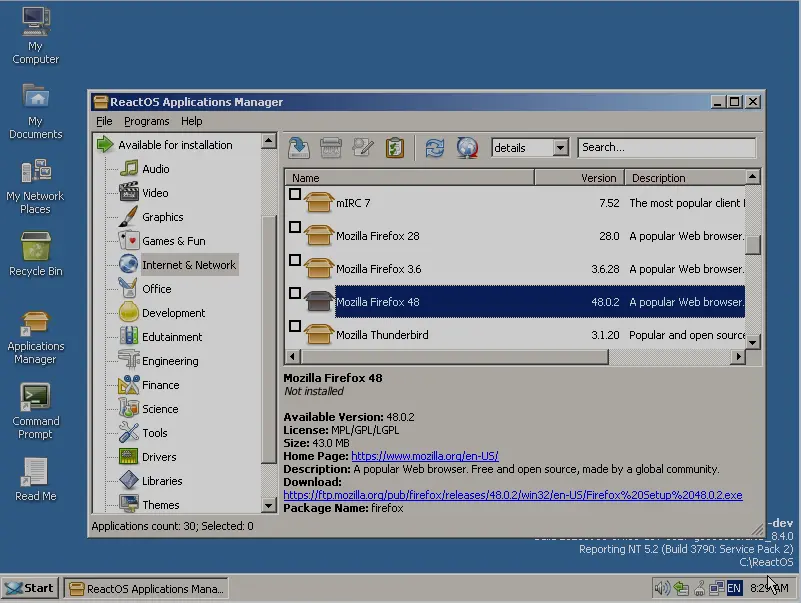Click the list horizontal scroll left arrow
Screen dimensions: 801x603
tap(293, 357)
